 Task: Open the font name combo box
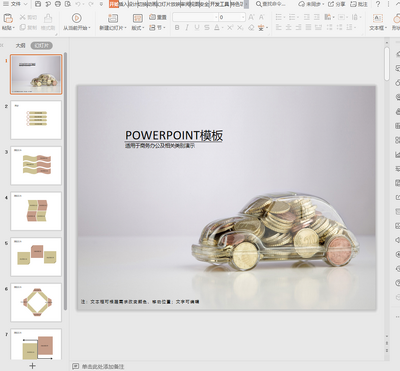point(195,17)
